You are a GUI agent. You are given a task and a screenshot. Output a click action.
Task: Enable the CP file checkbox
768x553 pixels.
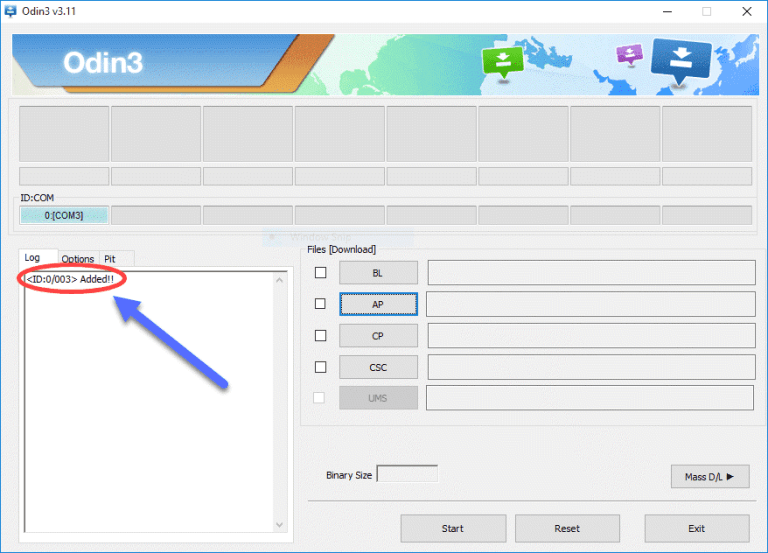coord(320,336)
